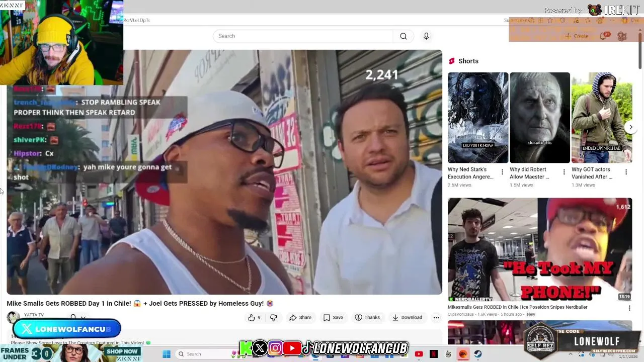644x362 pixels.
Task: Open 'Why GOT actors Vanished After' title
Action: point(592,173)
